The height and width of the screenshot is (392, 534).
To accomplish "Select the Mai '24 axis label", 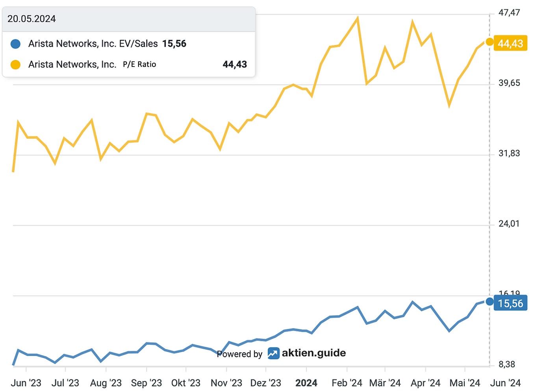I will point(465,383).
